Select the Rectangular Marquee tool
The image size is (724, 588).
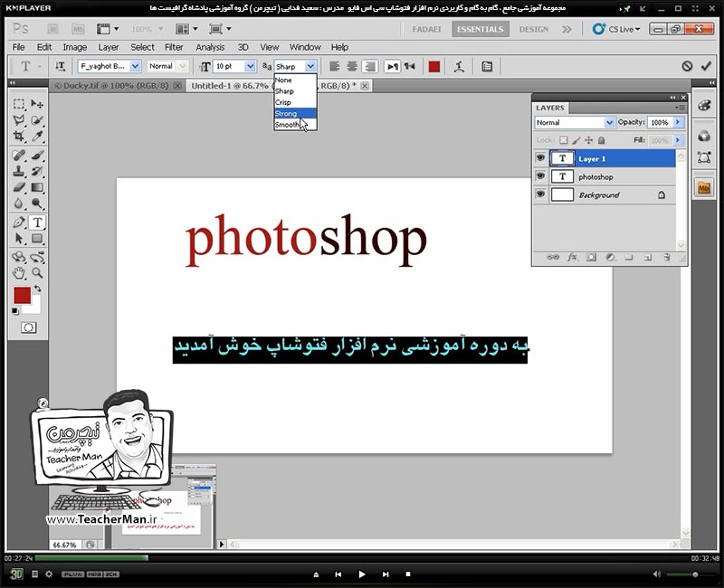point(19,104)
